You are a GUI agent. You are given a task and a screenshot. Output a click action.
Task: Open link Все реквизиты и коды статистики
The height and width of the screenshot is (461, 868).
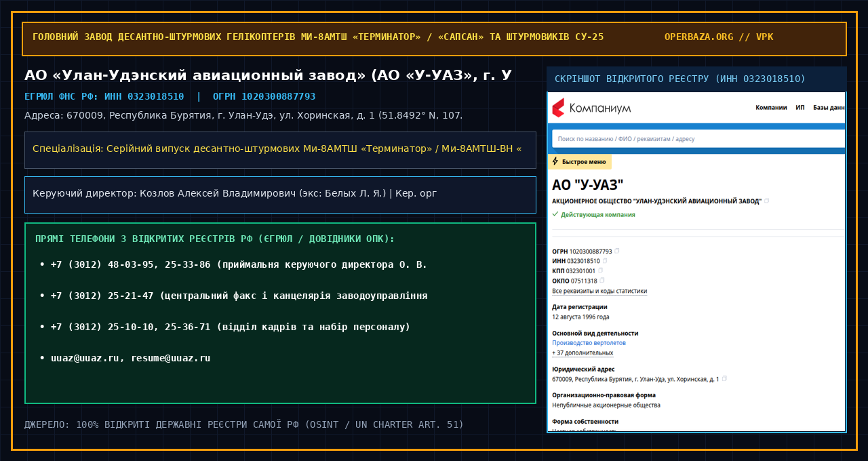click(599, 291)
